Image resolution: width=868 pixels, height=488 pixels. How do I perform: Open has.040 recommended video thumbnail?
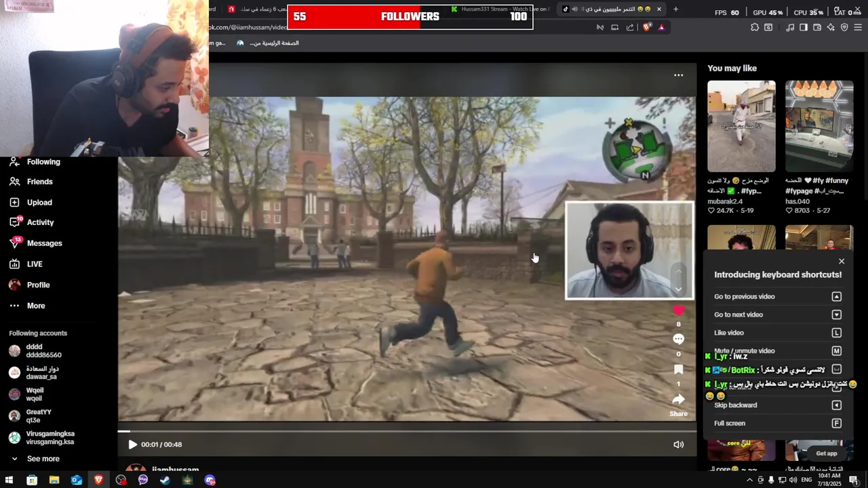[819, 126]
